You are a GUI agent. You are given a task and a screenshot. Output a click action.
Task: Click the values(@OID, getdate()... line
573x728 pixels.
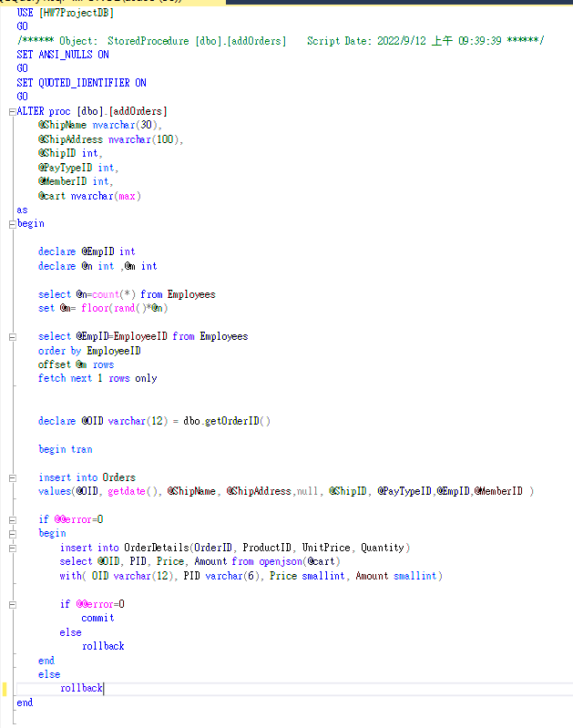click(x=286, y=491)
